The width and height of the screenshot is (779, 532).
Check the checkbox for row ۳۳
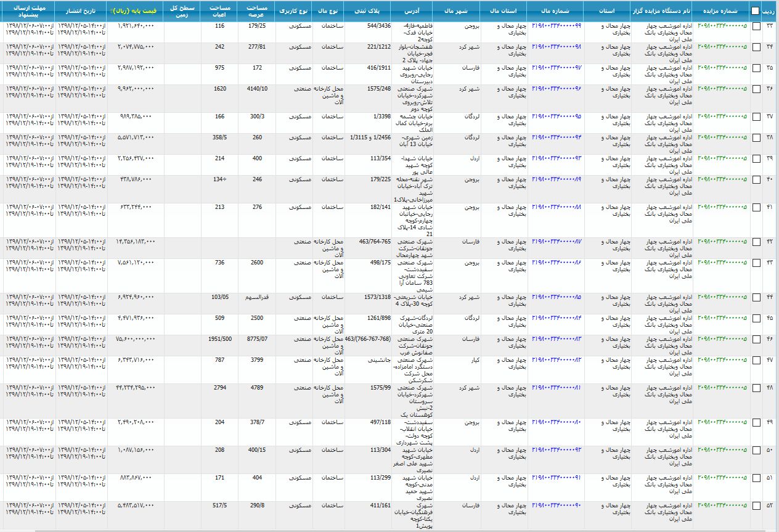click(756, 26)
